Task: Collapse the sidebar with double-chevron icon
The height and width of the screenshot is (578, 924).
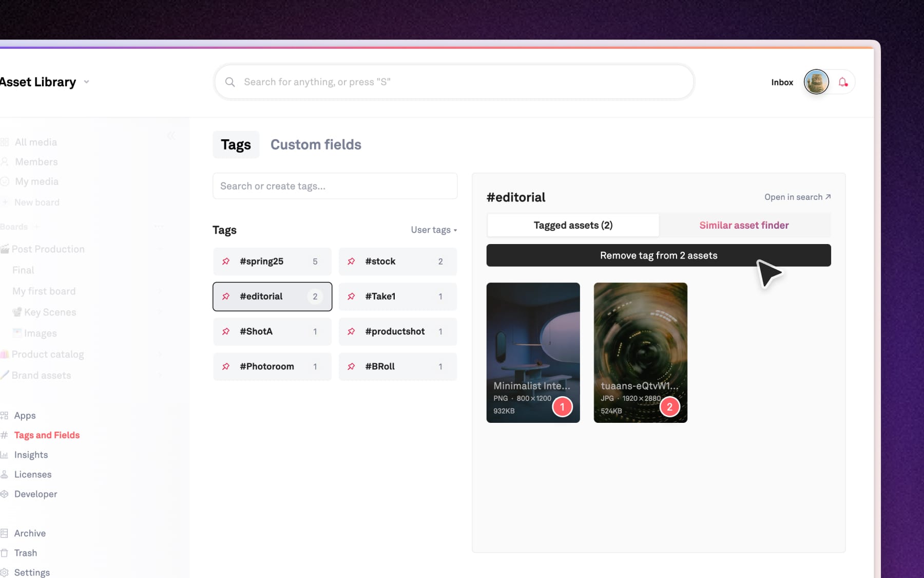Action: tap(171, 136)
